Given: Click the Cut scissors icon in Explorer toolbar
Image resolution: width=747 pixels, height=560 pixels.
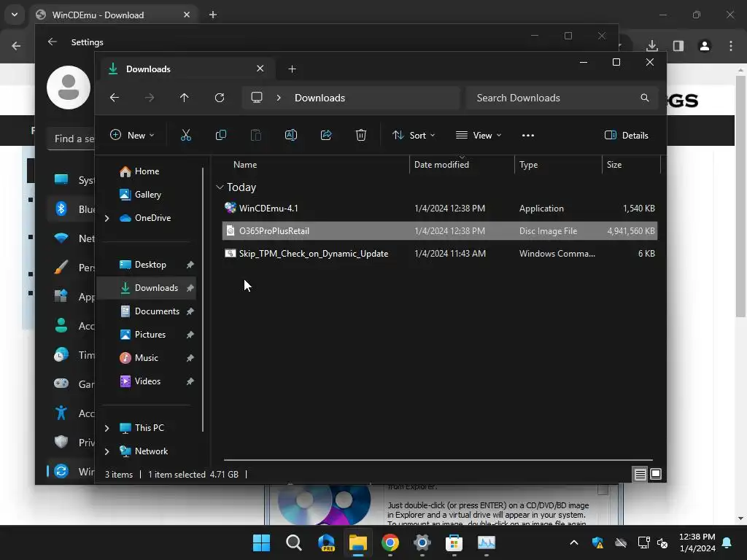Looking at the screenshot, I should (x=186, y=135).
